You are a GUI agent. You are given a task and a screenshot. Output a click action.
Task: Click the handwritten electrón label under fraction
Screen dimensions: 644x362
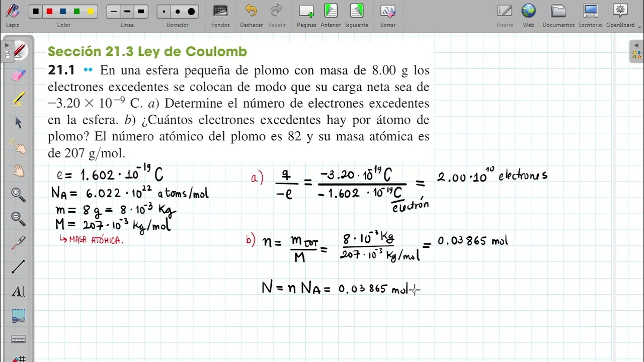(411, 205)
